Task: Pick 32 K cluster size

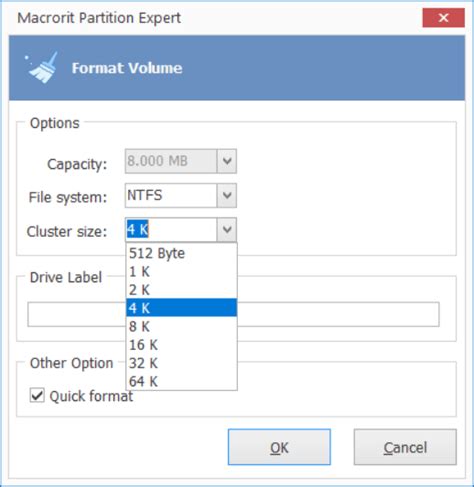Action: tap(181, 363)
